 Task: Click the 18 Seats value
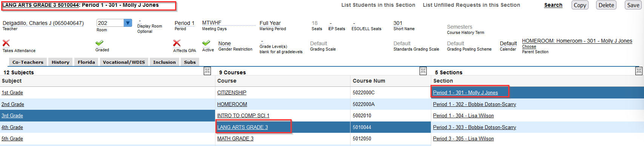[x=315, y=23]
